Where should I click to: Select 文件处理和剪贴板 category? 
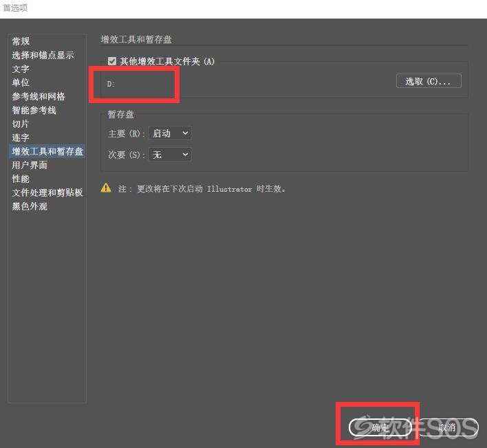47,192
